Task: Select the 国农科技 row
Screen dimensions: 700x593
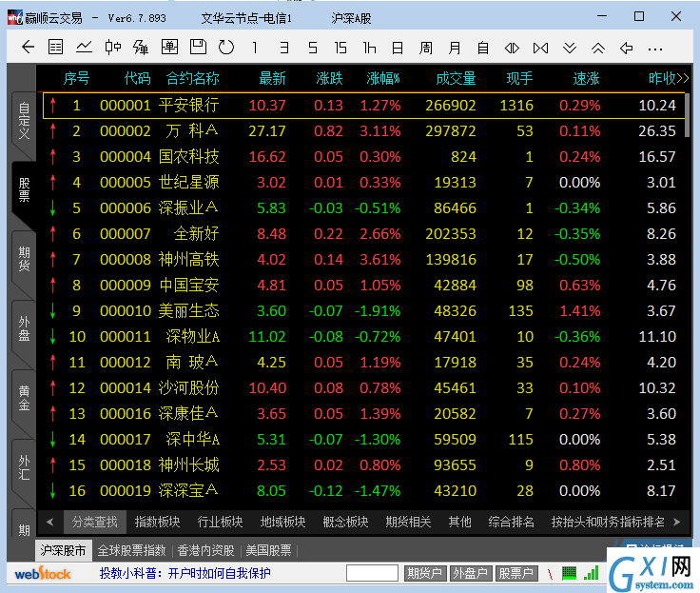Action: point(364,157)
